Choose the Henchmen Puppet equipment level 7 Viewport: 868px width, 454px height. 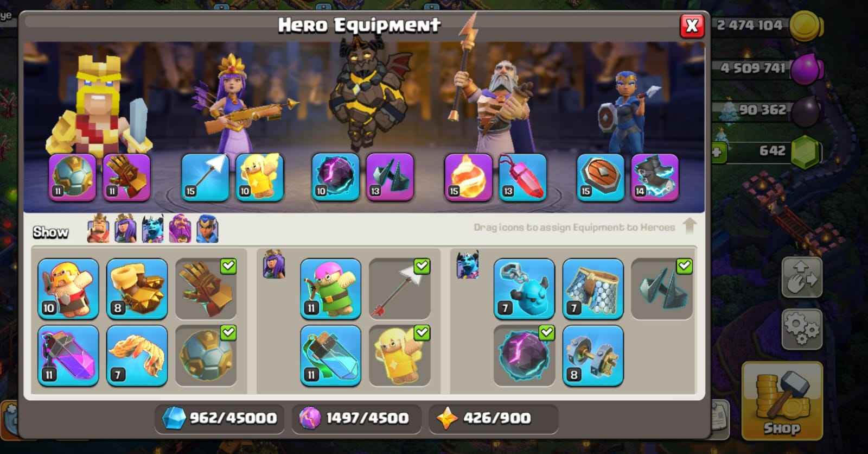pos(524,288)
